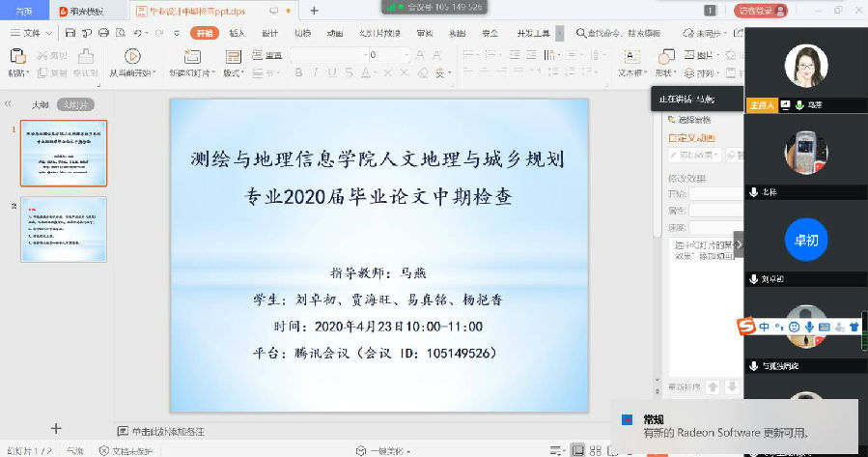Open the File (文件) menu
This screenshot has height=457, width=868.
coord(31,33)
